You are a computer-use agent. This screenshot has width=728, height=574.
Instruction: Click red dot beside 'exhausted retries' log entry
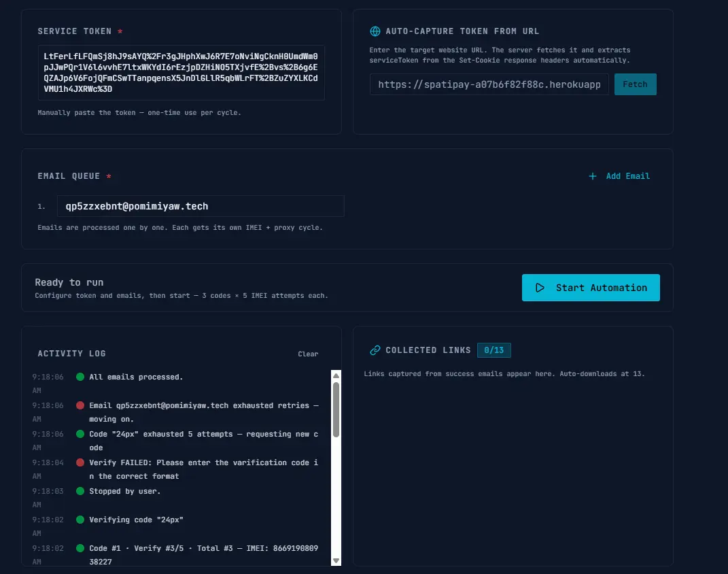[x=80, y=405]
